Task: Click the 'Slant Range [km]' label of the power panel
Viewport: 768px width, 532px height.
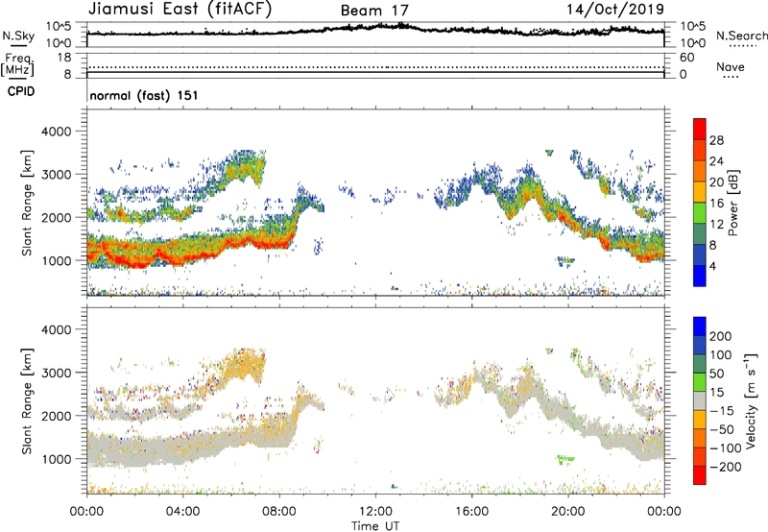Action: coord(27,203)
